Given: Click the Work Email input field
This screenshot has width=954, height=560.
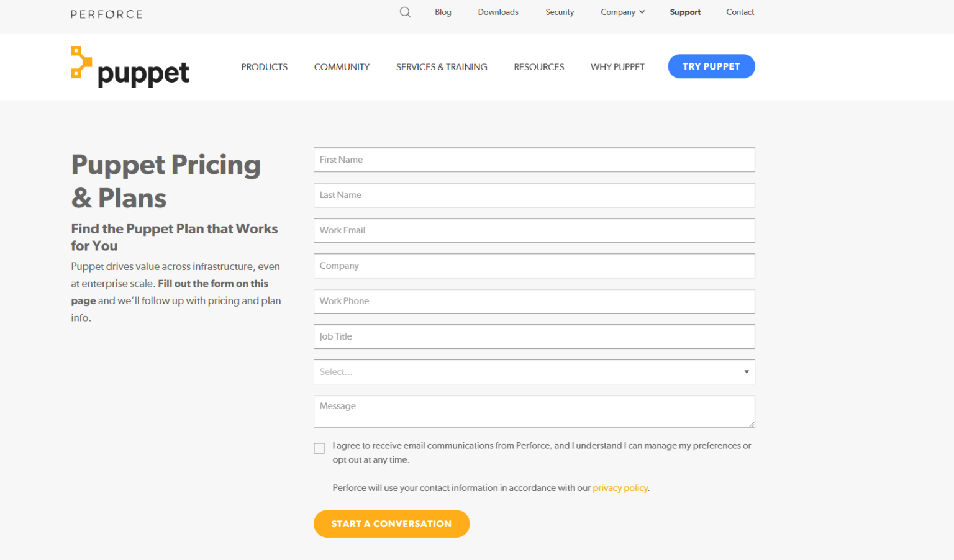Looking at the screenshot, I should point(534,230).
